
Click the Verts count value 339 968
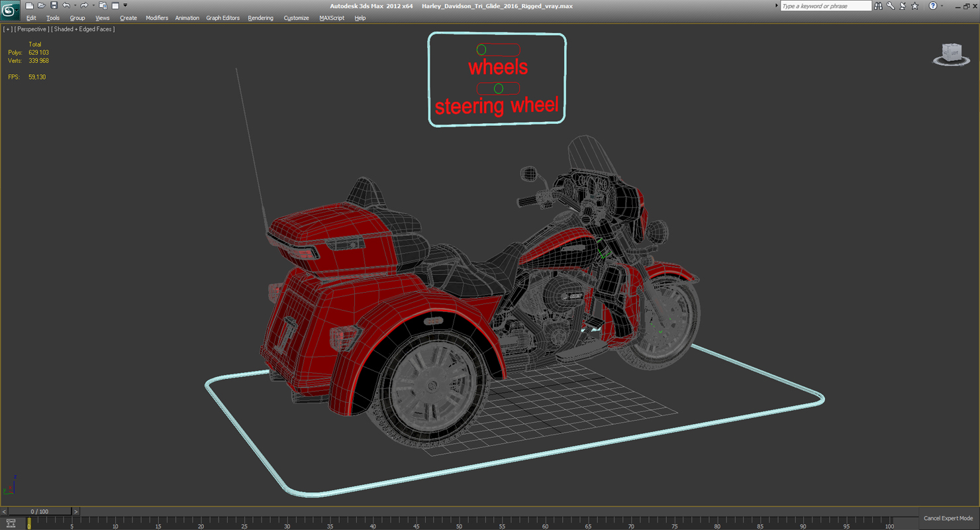pyautogui.click(x=38, y=60)
